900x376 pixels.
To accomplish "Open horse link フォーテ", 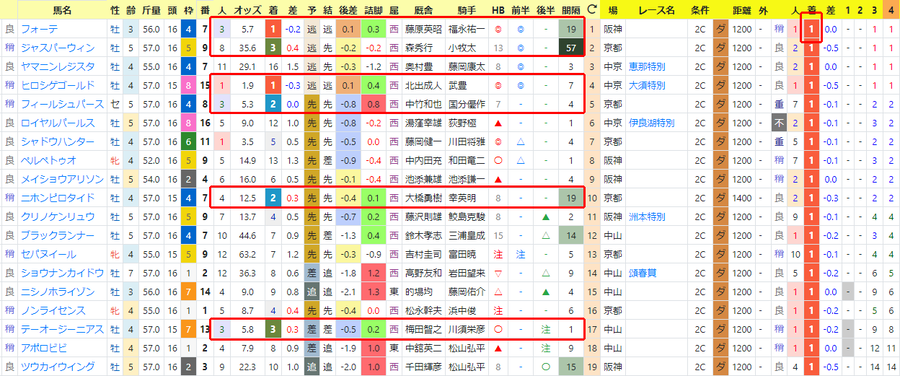I will (39, 29).
